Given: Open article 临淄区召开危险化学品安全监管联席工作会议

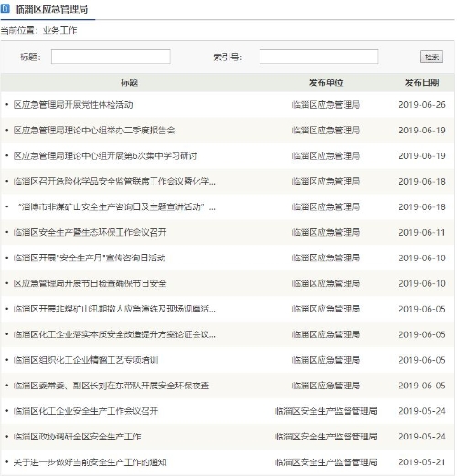Looking at the screenshot, I should pos(114,182).
